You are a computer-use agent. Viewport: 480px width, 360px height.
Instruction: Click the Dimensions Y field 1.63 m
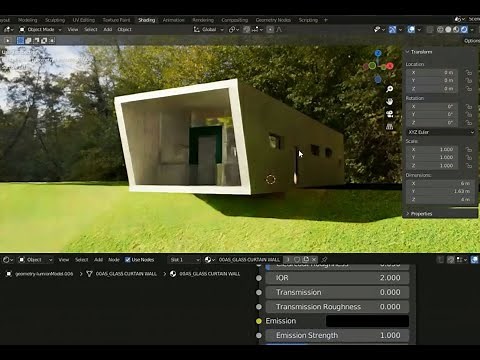pos(440,191)
